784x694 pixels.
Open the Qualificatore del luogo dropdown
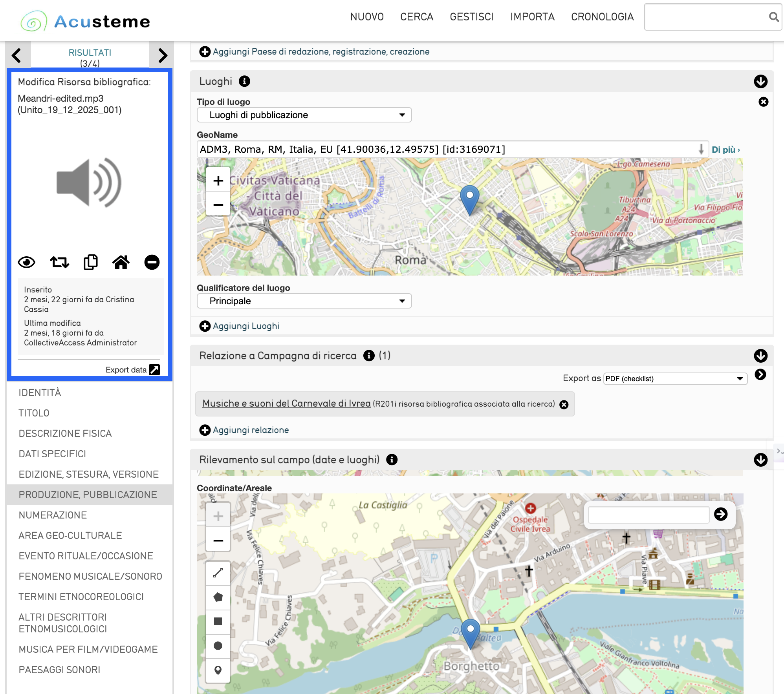(304, 301)
